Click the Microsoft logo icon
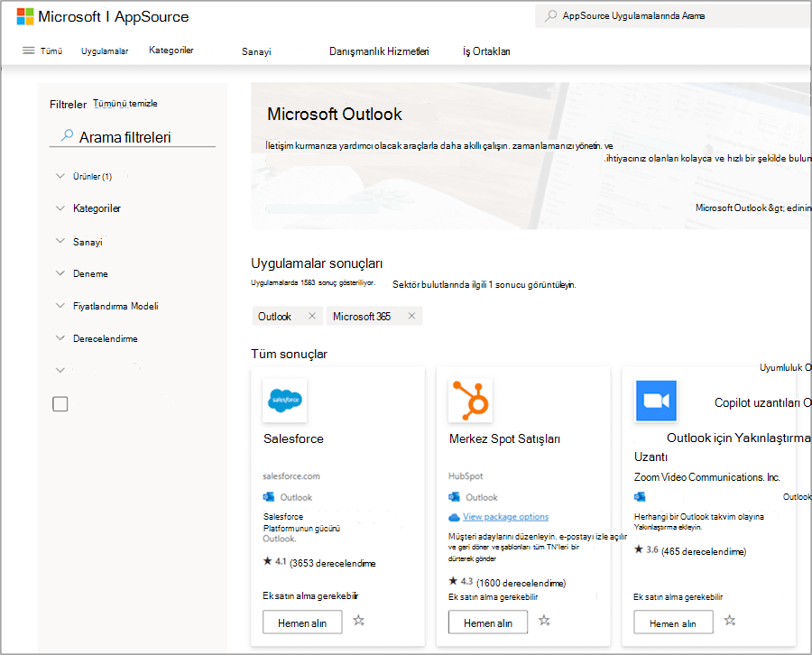Screen dimensions: 812x655 click(25, 16)
